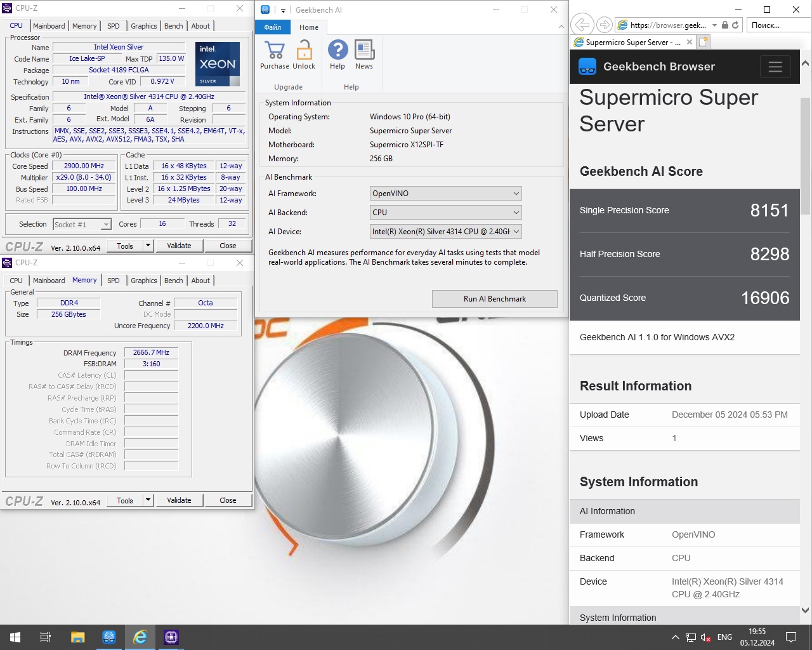The height and width of the screenshot is (650, 812).
Task: Click the CPU-Z taskbar icon
Action: 171,637
